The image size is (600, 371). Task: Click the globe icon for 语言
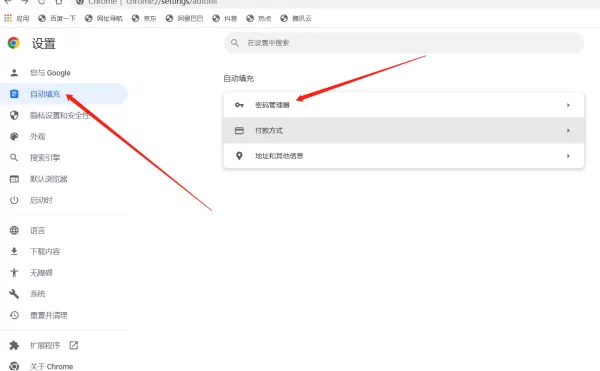tap(14, 230)
